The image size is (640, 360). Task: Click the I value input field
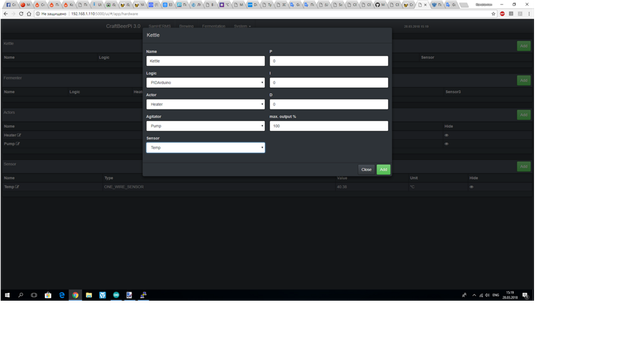(329, 82)
